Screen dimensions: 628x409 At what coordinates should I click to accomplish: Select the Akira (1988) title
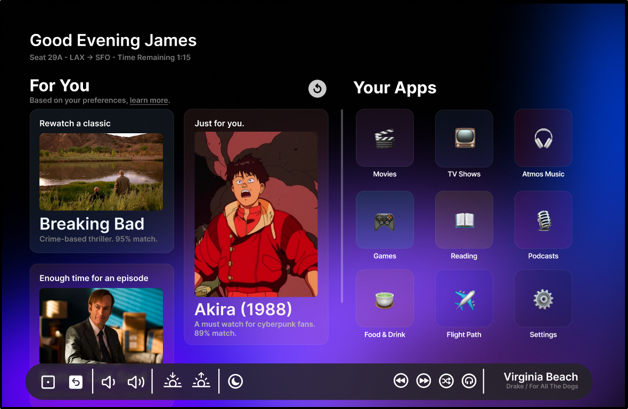point(243,309)
